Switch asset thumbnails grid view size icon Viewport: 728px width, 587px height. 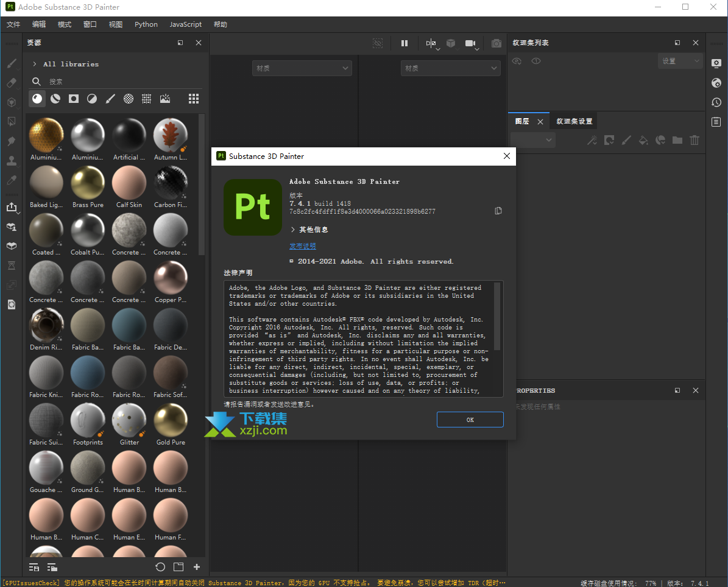pyautogui.click(x=194, y=99)
